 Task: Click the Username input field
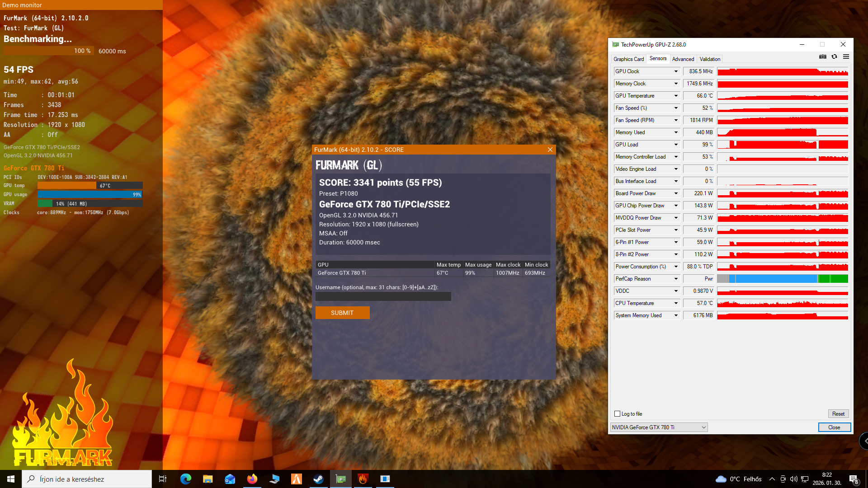click(x=383, y=296)
